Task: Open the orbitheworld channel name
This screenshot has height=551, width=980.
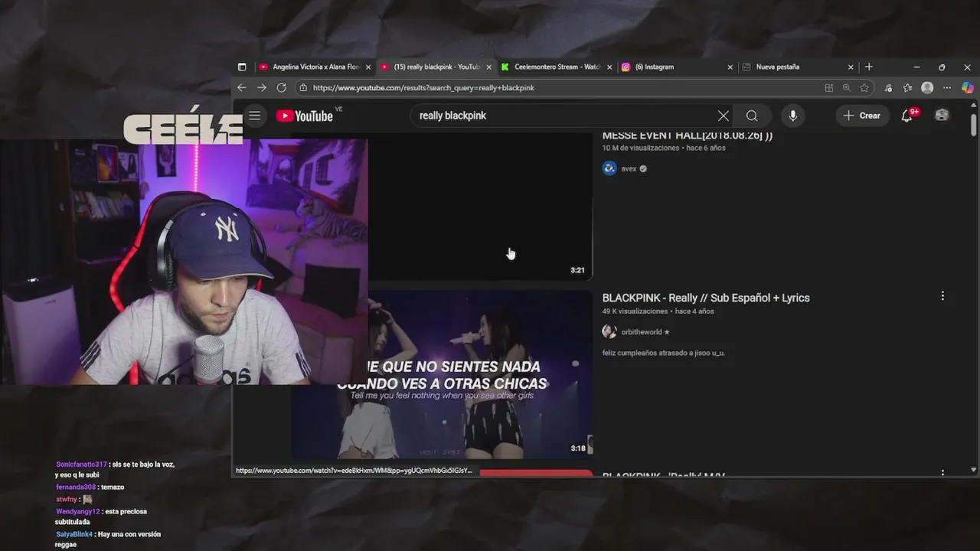Action: click(642, 332)
